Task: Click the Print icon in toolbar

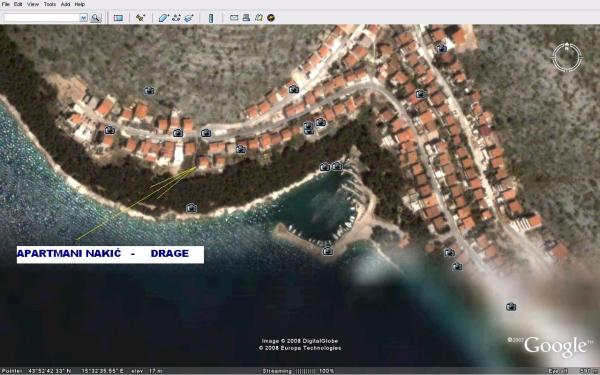Action: pyautogui.click(x=246, y=18)
